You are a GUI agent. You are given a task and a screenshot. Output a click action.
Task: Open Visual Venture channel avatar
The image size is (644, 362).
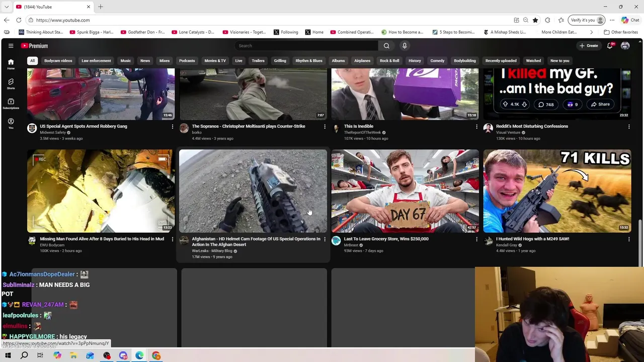(488, 128)
